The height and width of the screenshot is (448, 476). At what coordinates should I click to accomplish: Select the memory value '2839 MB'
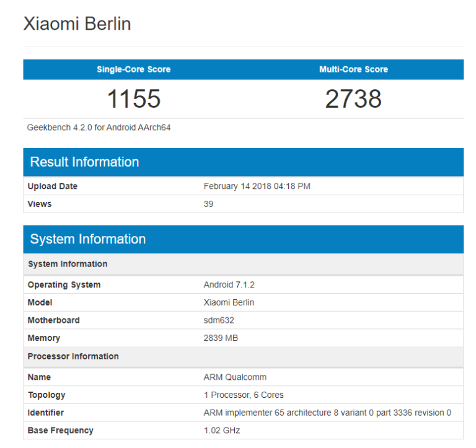221,338
